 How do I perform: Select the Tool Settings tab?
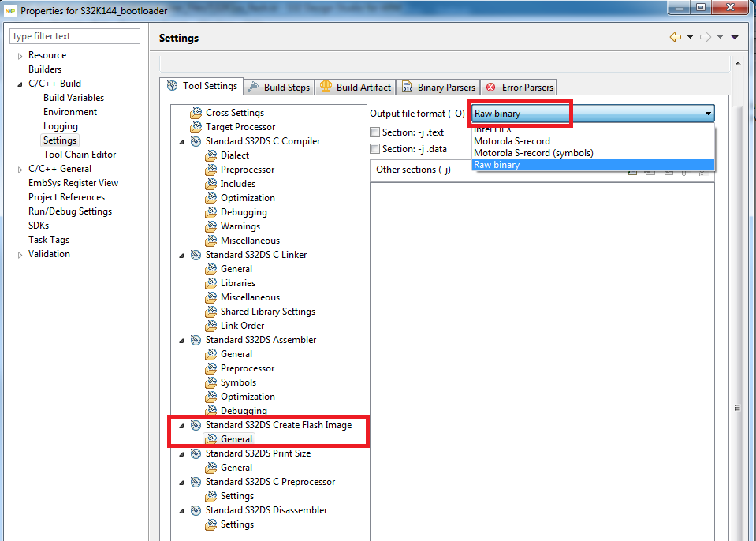[x=202, y=86]
